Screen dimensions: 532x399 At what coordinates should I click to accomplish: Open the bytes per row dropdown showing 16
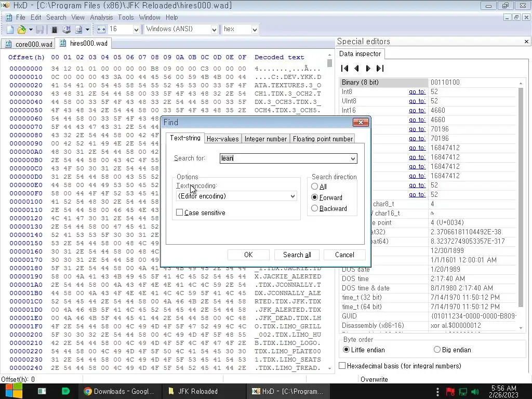(136, 30)
